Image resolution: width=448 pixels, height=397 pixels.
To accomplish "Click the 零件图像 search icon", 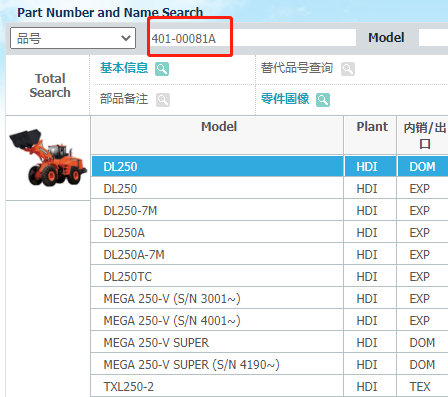I will point(323,100).
